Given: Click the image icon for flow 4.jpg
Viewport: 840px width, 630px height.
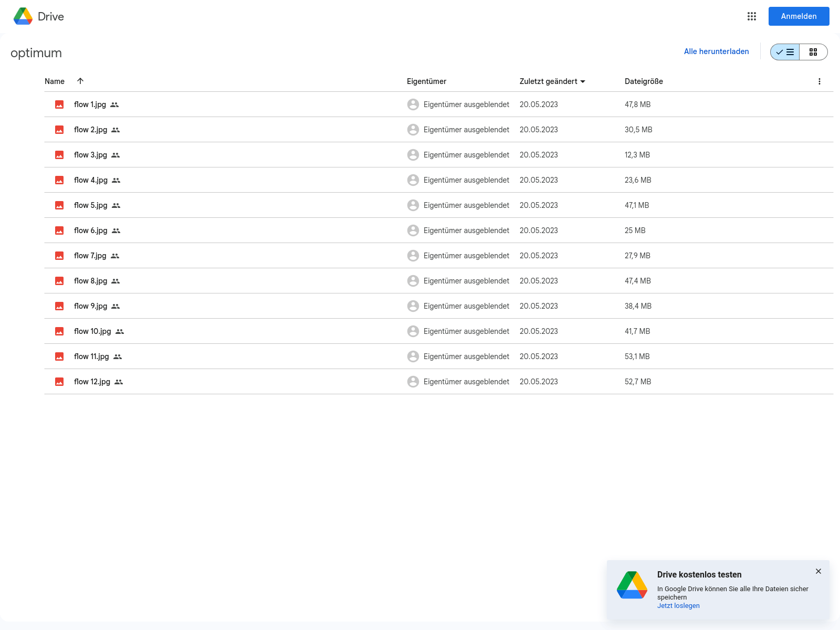Looking at the screenshot, I should (x=59, y=180).
